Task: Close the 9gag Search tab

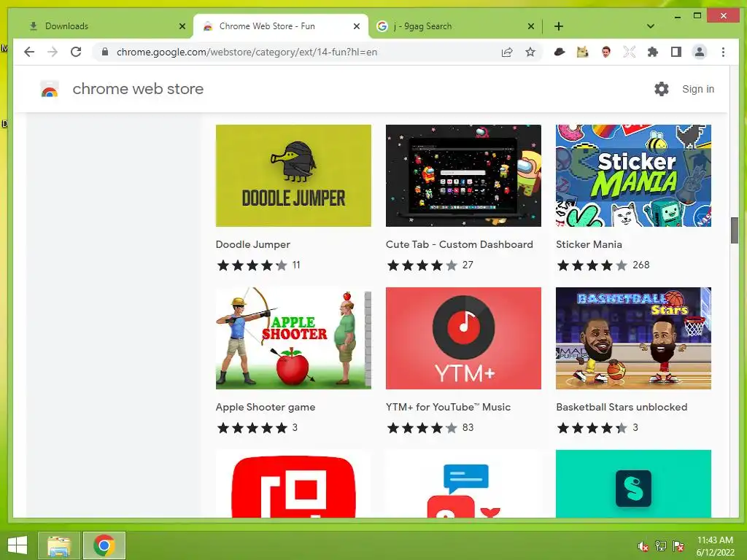Action: pos(531,26)
